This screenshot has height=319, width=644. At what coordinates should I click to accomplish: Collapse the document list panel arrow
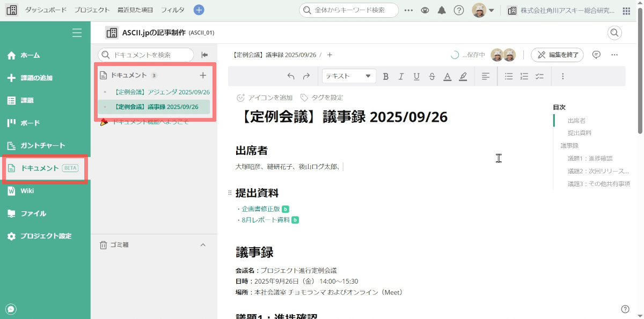click(204, 55)
